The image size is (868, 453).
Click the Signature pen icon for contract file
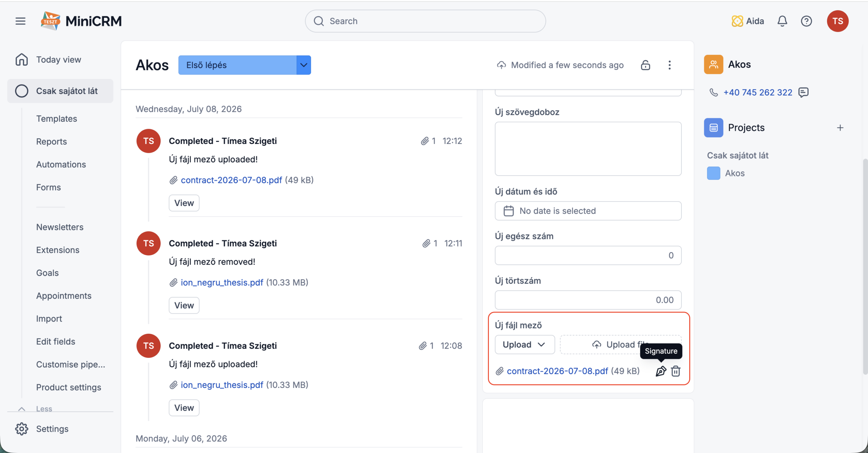click(x=661, y=371)
